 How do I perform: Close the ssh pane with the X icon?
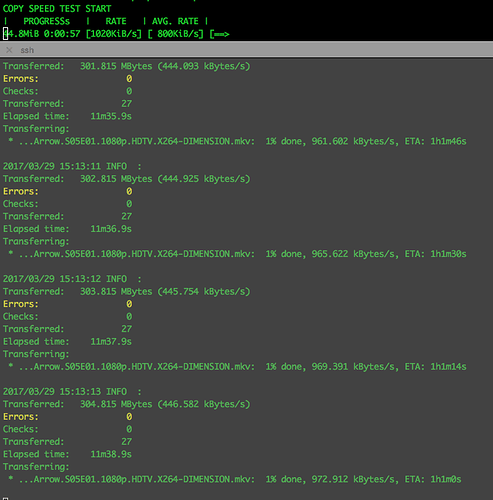click(9, 50)
